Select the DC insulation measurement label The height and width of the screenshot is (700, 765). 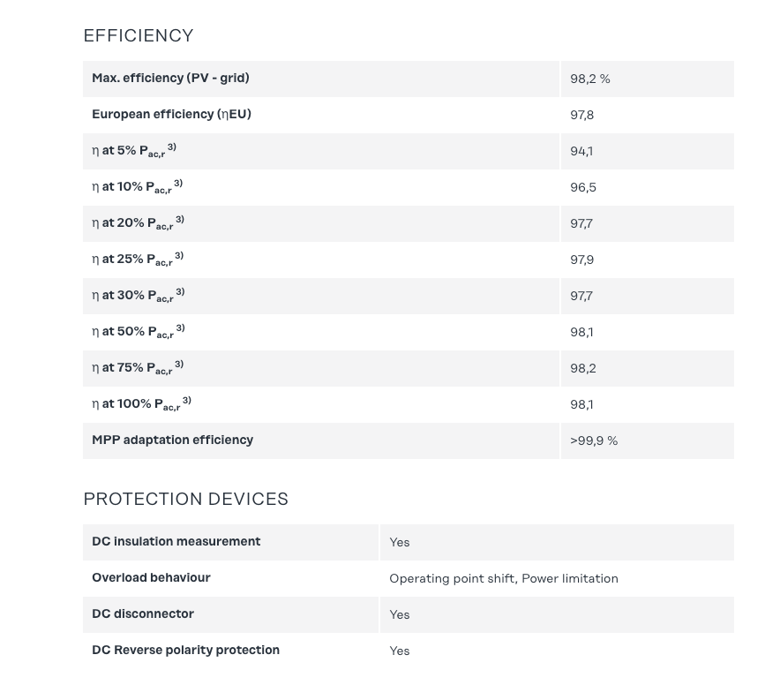coord(176,541)
